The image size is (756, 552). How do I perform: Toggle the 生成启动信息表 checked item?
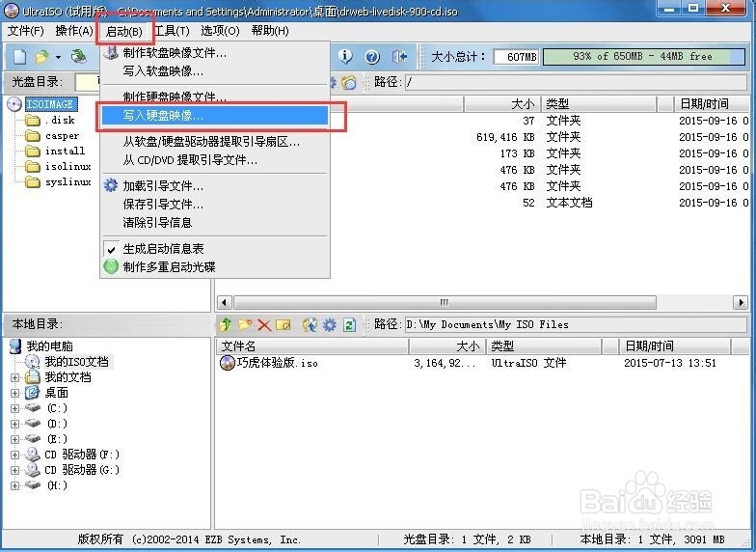pos(215,249)
